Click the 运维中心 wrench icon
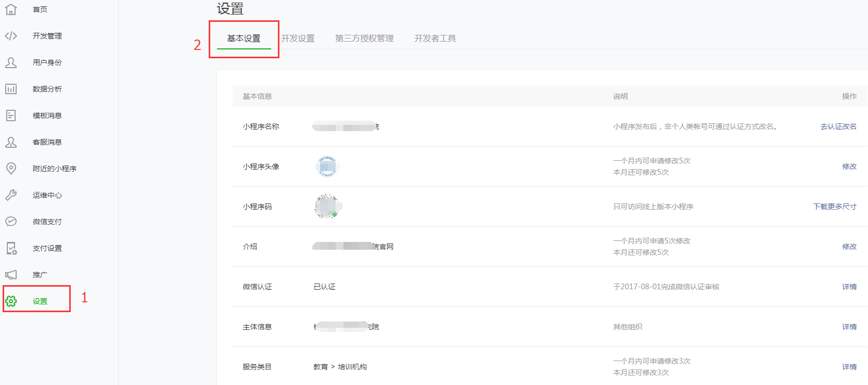The image size is (868, 385). (11, 195)
